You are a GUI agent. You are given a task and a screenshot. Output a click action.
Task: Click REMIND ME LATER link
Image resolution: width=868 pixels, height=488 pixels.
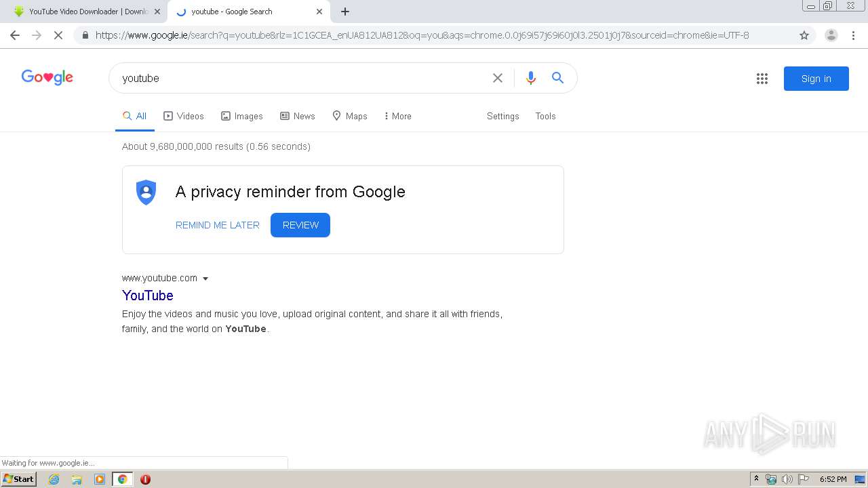point(218,225)
